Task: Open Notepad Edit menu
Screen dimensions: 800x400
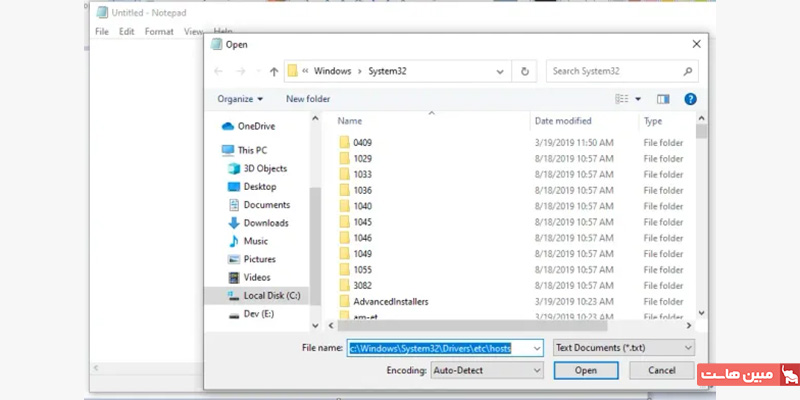Action: (x=127, y=32)
